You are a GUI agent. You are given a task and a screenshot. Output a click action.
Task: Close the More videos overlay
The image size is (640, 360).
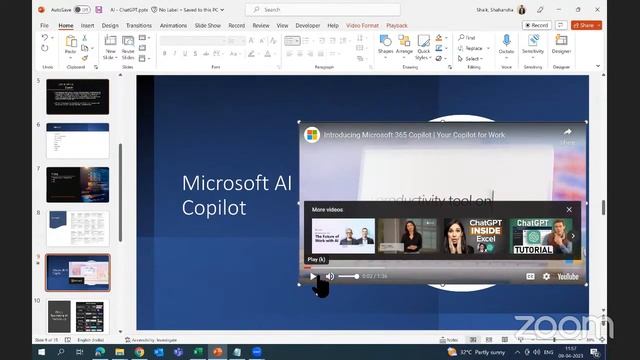coord(569,210)
